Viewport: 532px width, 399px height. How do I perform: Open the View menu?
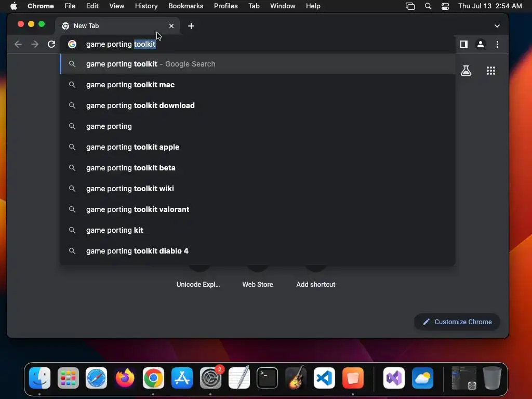pyautogui.click(x=117, y=6)
